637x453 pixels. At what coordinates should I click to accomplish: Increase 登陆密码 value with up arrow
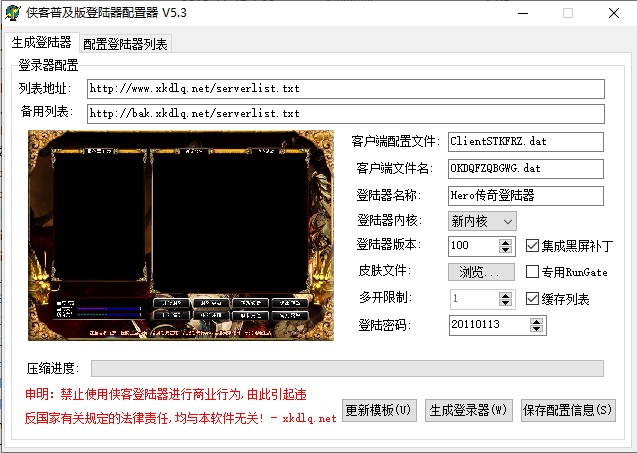[537, 321]
